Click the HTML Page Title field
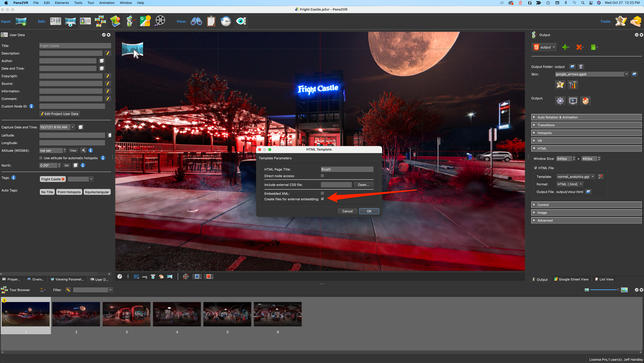The height and width of the screenshot is (363, 644). 347,169
